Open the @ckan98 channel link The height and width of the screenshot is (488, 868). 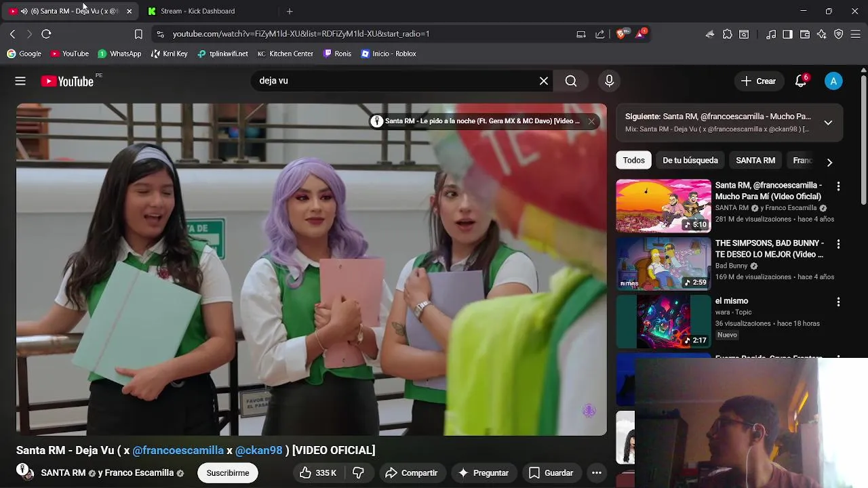click(x=258, y=450)
